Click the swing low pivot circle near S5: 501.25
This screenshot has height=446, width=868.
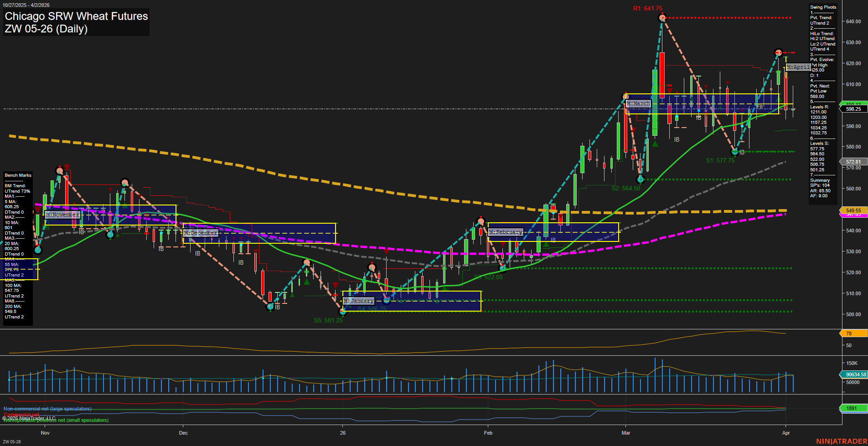click(342, 312)
